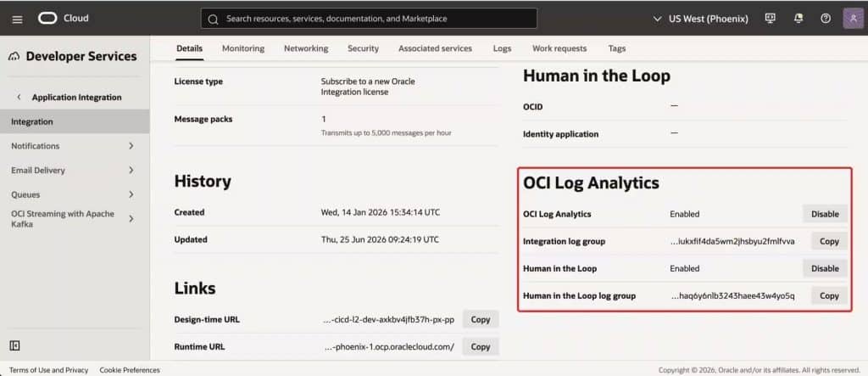Open the Tags tab
Screen dimensions: 868x376
[x=617, y=48]
